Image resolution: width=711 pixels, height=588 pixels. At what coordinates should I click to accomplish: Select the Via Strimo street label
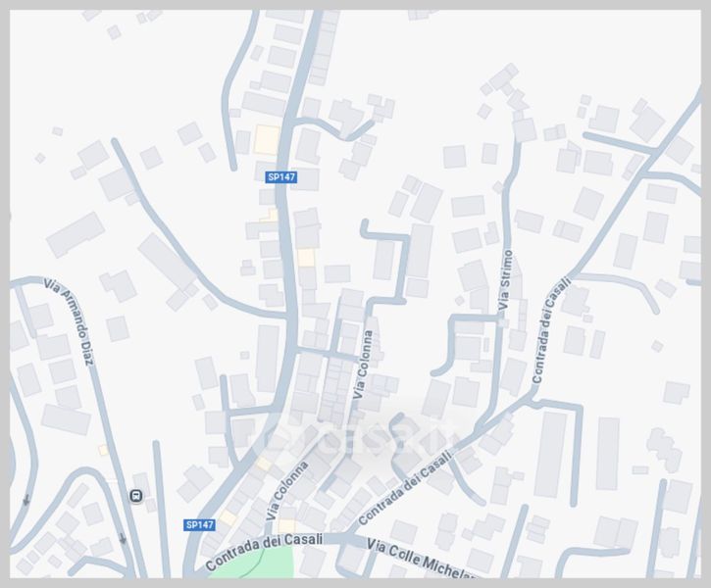pyautogui.click(x=505, y=280)
